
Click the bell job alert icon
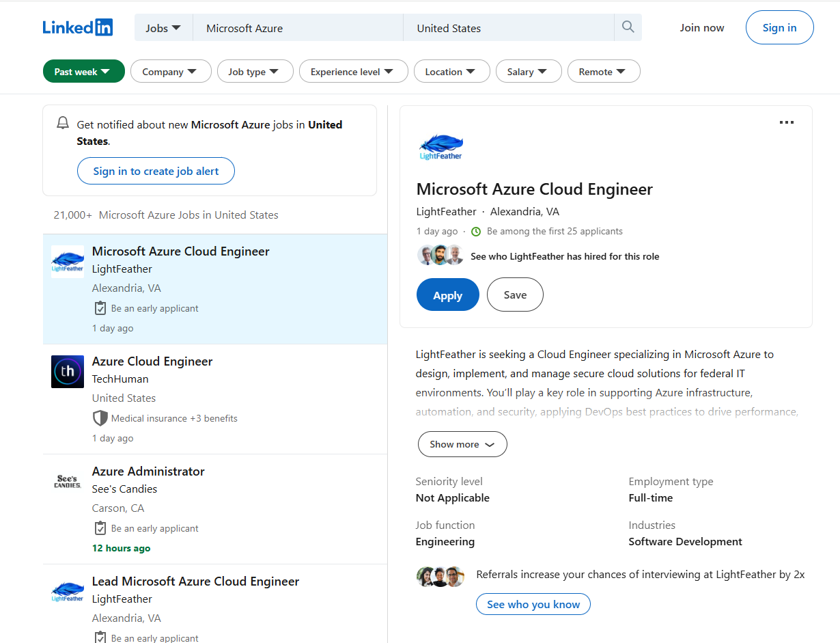(x=63, y=123)
